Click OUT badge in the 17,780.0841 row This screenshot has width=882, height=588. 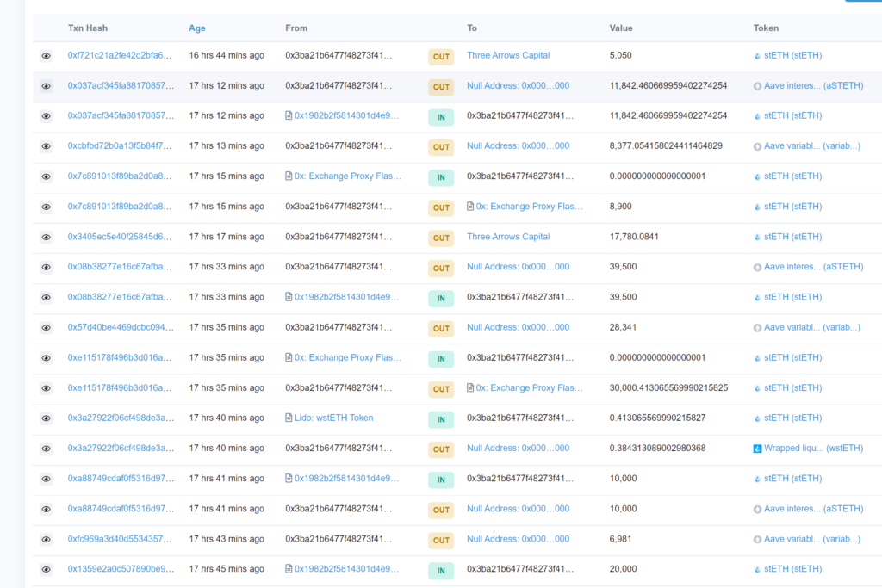click(441, 238)
